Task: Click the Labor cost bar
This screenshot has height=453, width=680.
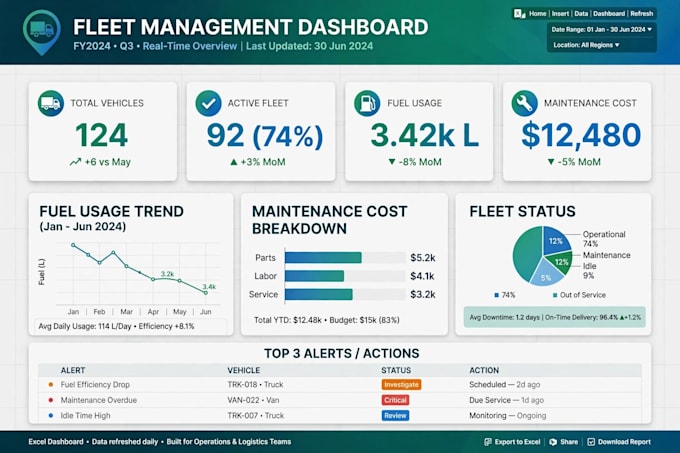Action: click(314, 276)
